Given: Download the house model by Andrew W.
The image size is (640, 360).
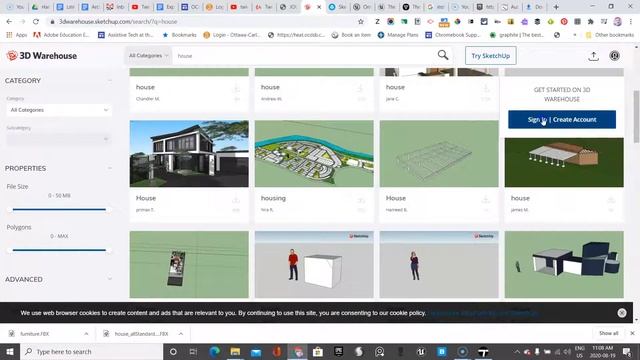Looking at the screenshot, I should pyautogui.click(x=360, y=89).
